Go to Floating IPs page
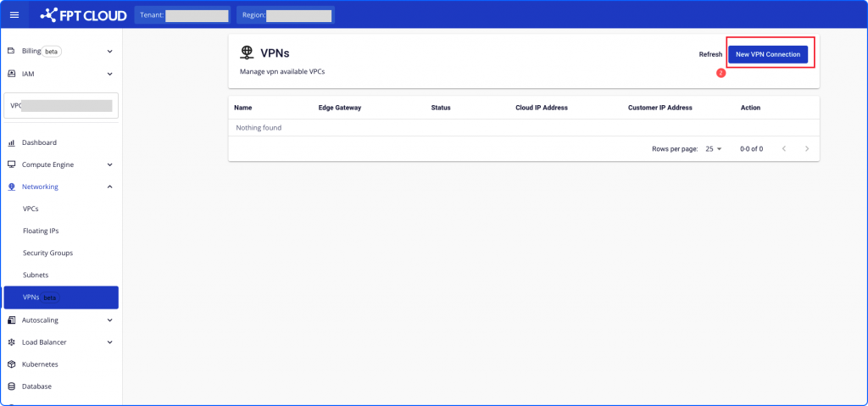The image size is (868, 406). (41, 231)
